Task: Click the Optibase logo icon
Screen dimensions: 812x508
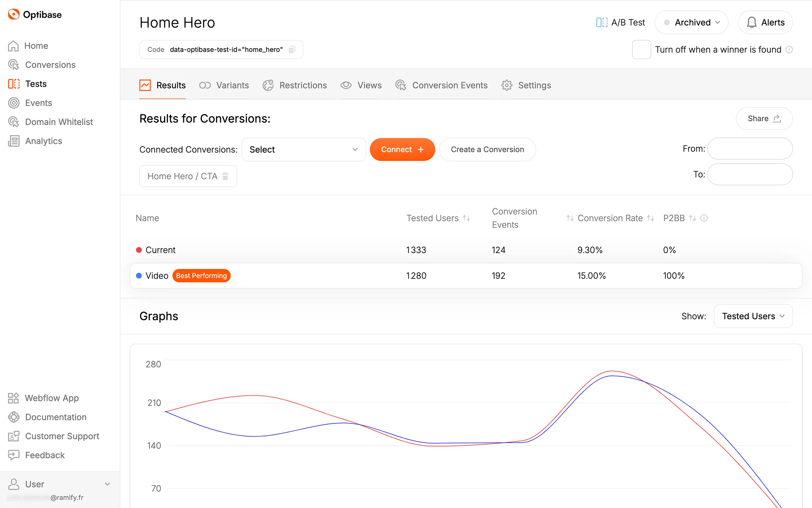Action: click(x=13, y=14)
